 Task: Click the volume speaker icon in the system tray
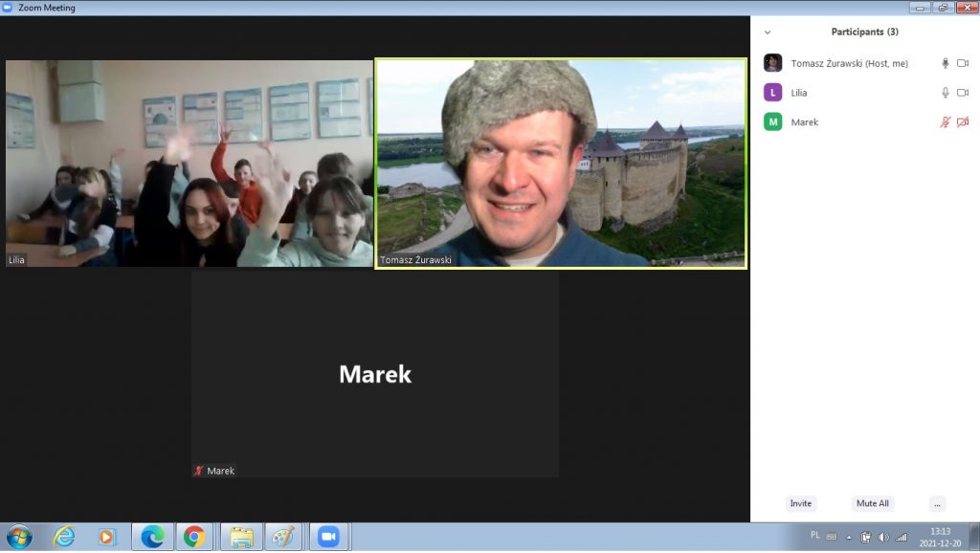[882, 537]
